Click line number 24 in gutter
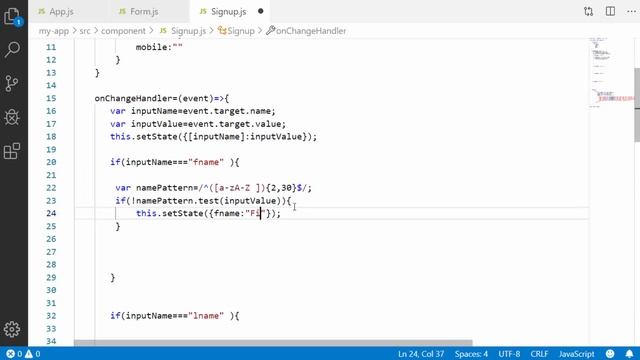Image resolution: width=640 pixels, height=360 pixels. [51, 213]
